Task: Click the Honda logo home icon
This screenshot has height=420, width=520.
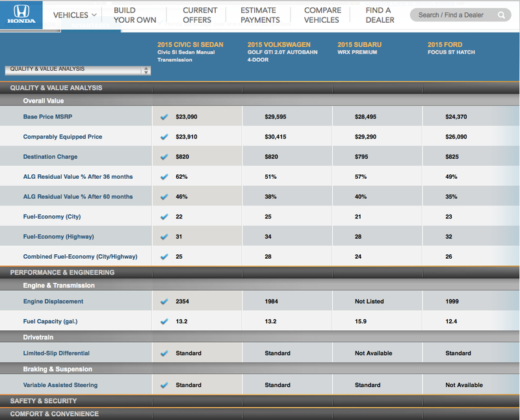Action: tap(21, 14)
